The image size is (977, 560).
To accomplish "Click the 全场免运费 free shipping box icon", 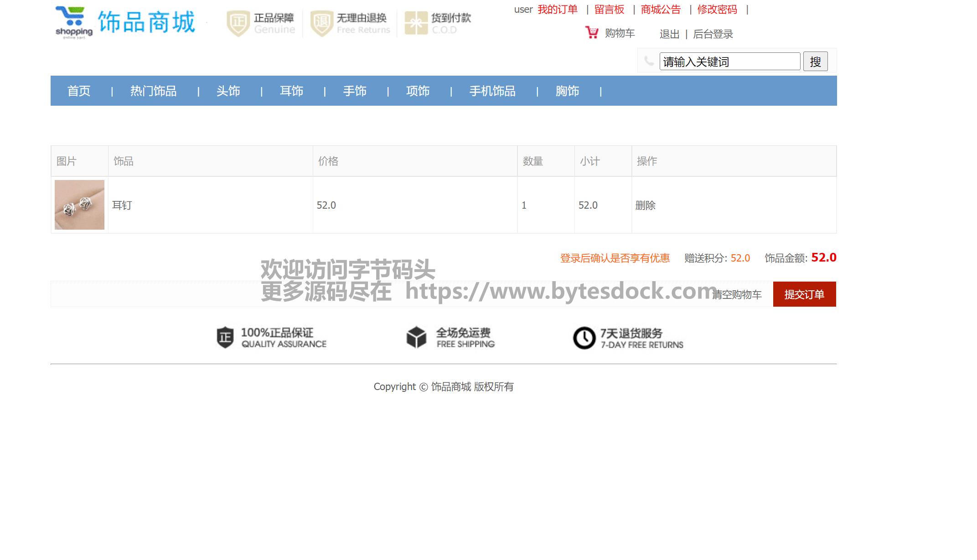I will 416,338.
